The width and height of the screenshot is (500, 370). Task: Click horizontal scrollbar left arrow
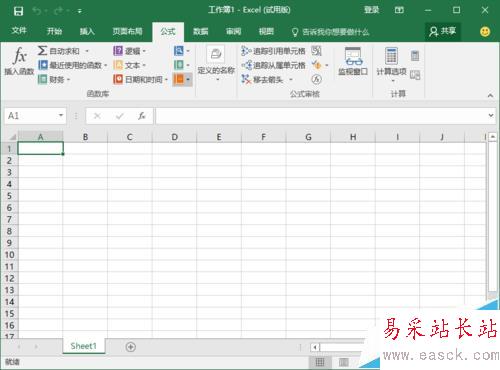tap(315, 347)
